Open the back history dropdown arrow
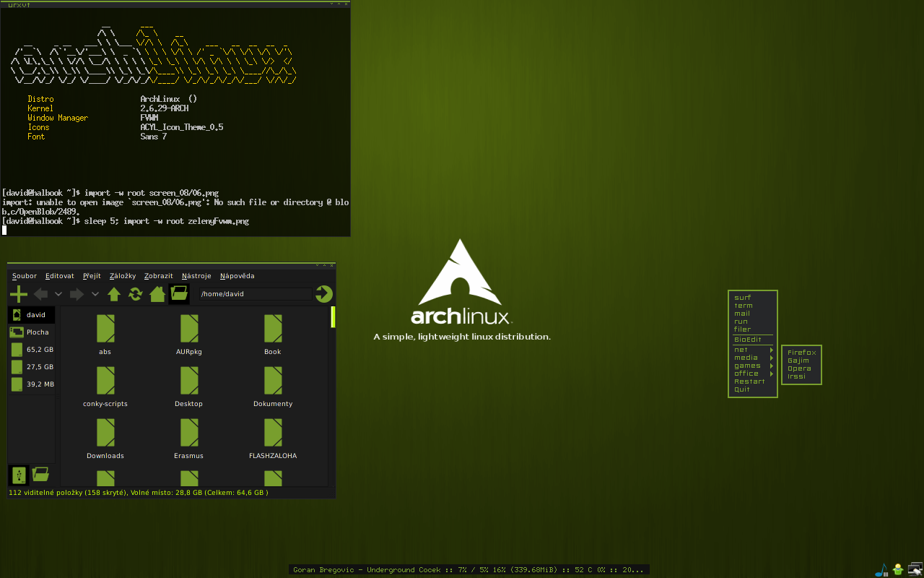The image size is (924, 578). point(58,294)
